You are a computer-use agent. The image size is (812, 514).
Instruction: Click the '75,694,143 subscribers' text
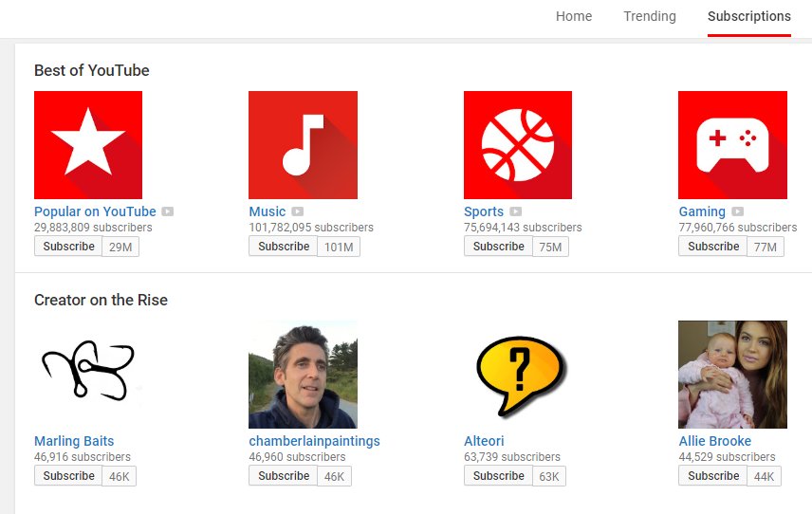click(523, 228)
